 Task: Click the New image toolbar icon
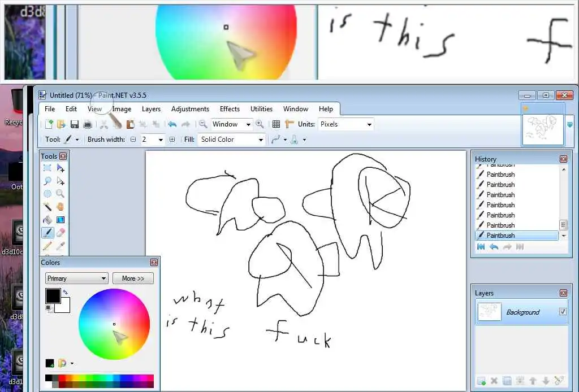[x=49, y=124]
